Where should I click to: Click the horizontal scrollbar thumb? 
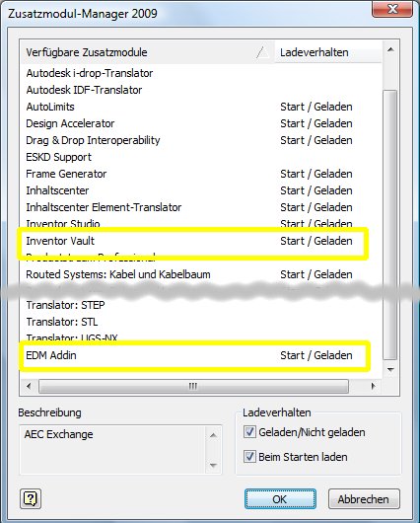tap(193, 386)
